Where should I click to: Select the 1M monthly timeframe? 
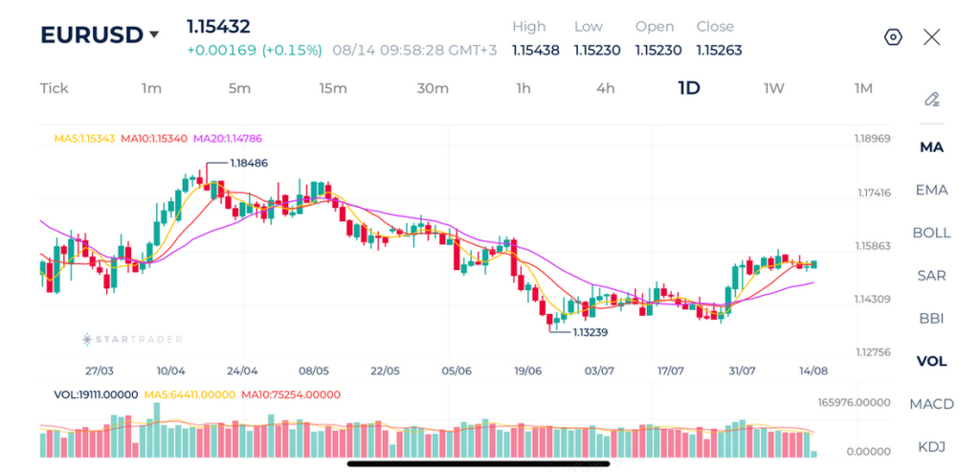(863, 88)
